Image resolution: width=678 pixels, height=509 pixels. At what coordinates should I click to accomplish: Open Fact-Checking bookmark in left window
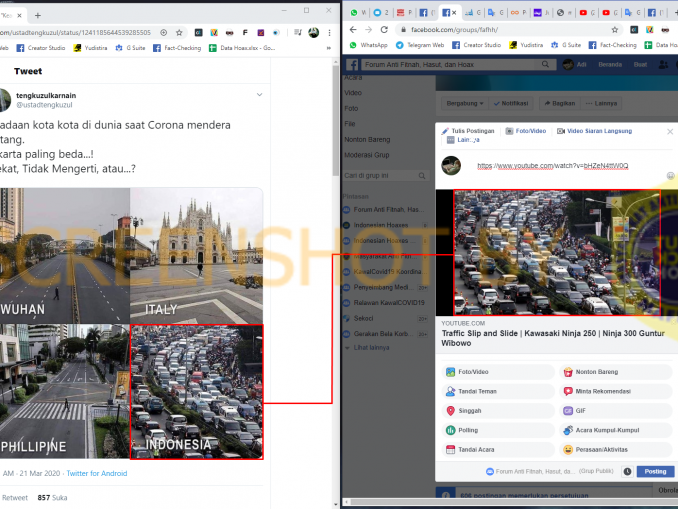click(177, 48)
